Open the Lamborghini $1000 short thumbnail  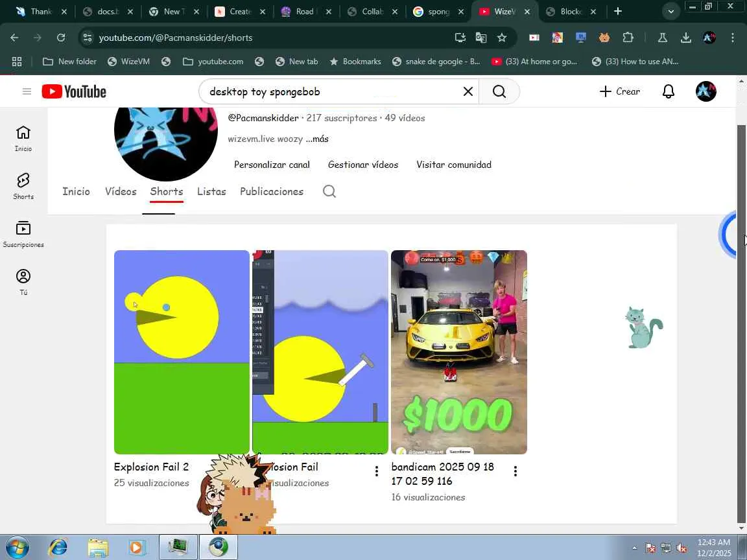coord(459,352)
